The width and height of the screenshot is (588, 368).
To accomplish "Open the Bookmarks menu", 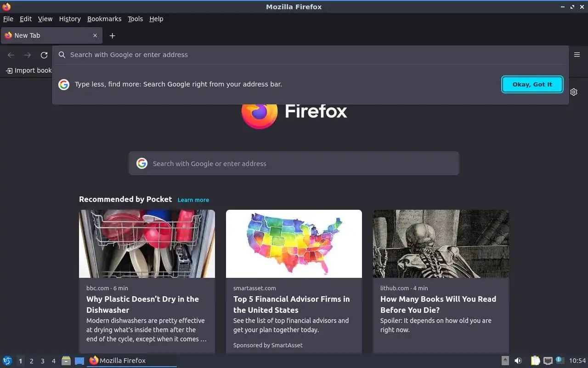I will [x=104, y=19].
